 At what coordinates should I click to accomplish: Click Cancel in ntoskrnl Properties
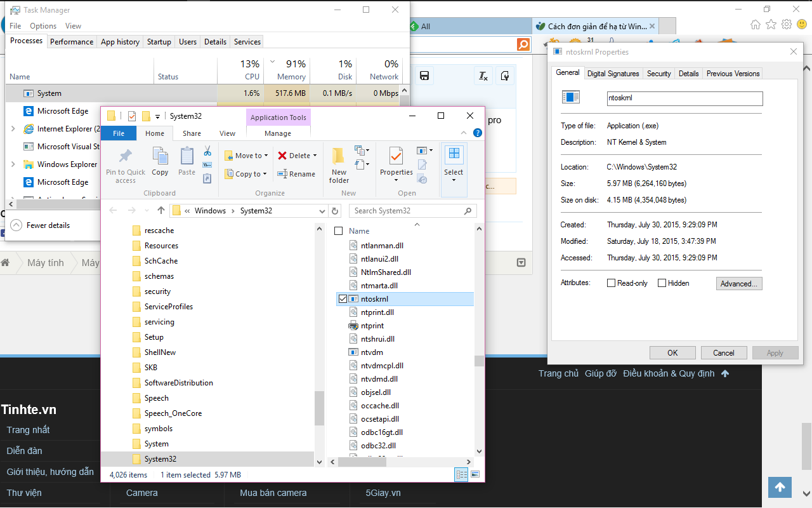tap(724, 353)
